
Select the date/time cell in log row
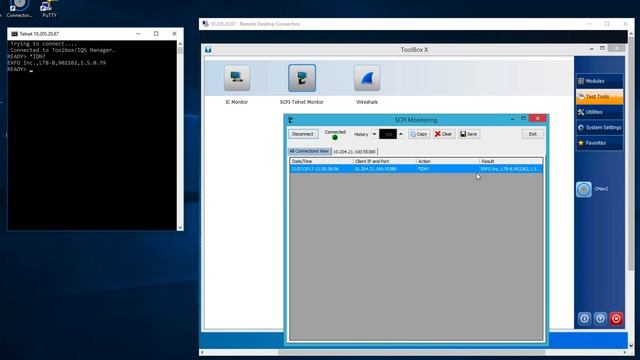(321, 169)
